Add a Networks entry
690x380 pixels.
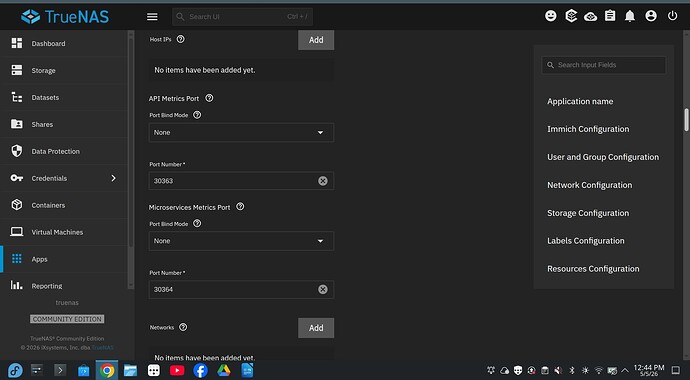[x=316, y=328]
